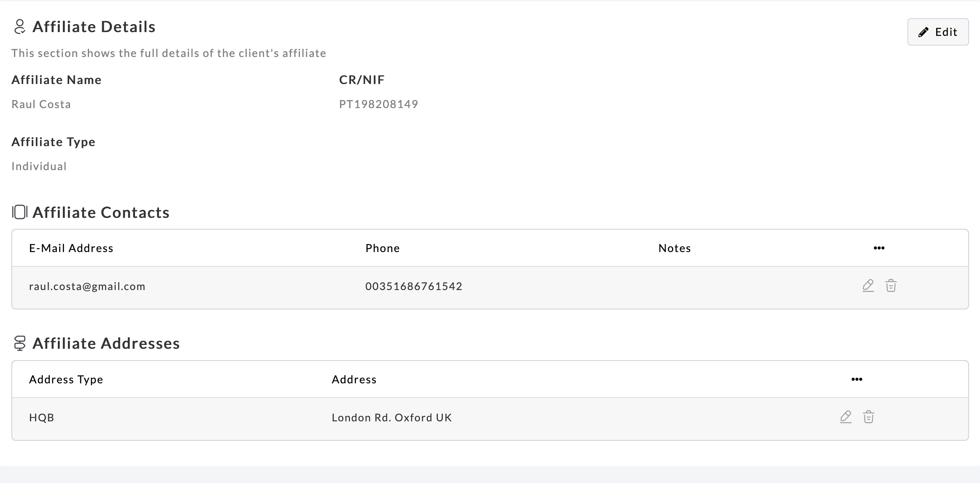Delete the raul.costa@gmail.com contact row
The width and height of the screenshot is (980, 483).
[x=891, y=286]
